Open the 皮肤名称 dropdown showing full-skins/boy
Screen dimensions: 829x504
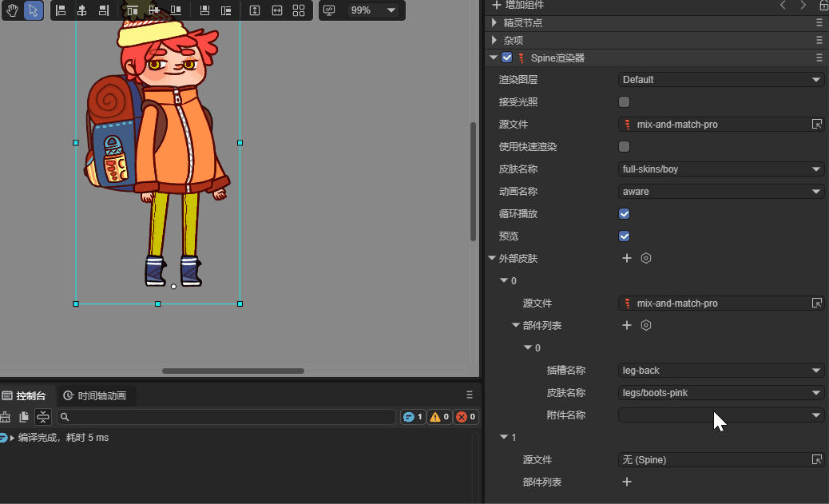722,169
